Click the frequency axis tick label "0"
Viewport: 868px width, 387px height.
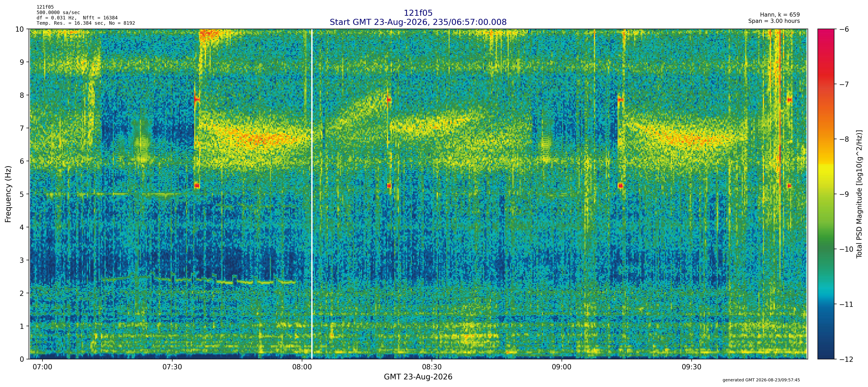(22, 359)
